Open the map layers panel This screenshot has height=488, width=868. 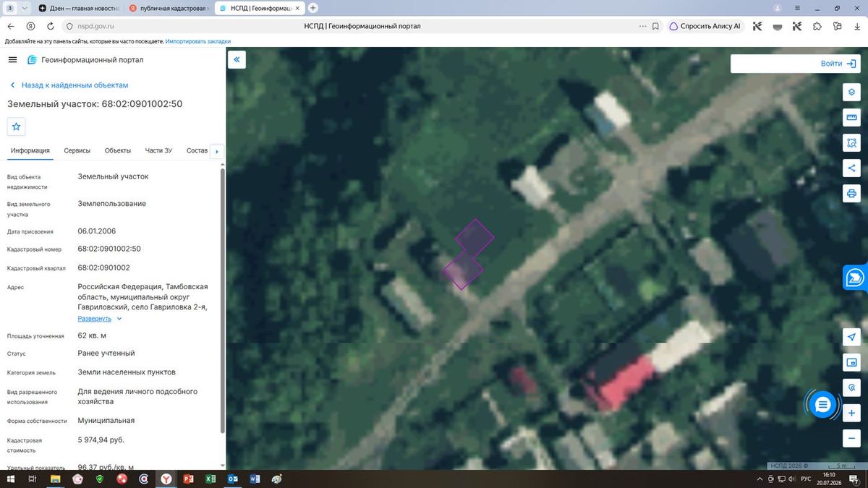pyautogui.click(x=851, y=93)
